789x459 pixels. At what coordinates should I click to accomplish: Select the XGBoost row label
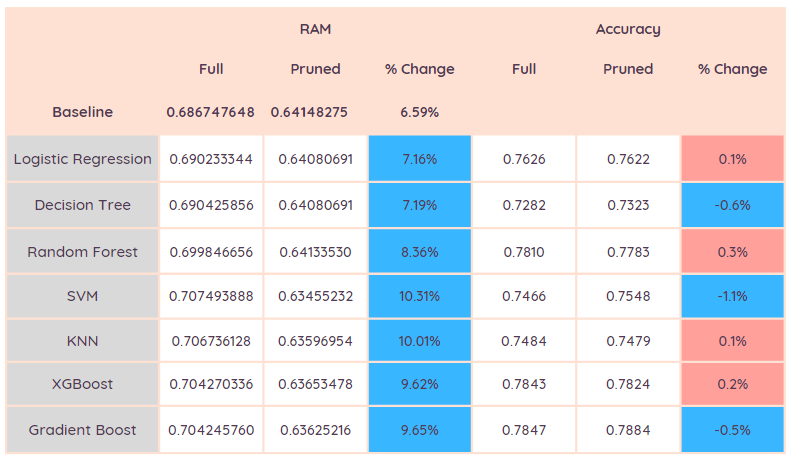[x=82, y=384]
